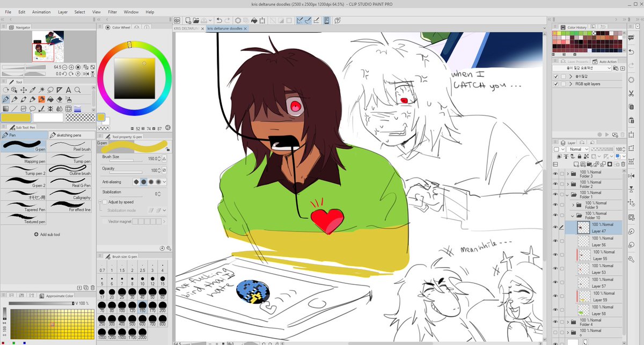The height and width of the screenshot is (345, 644).
Task: Select the Mapping pen sub tool
Action: (24, 158)
